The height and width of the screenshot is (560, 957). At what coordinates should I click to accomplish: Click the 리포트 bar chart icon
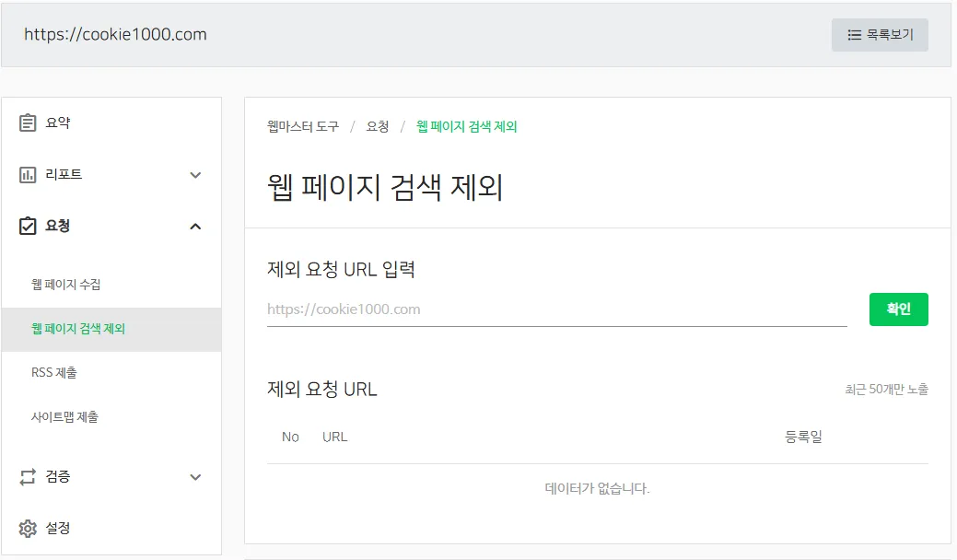[29, 174]
